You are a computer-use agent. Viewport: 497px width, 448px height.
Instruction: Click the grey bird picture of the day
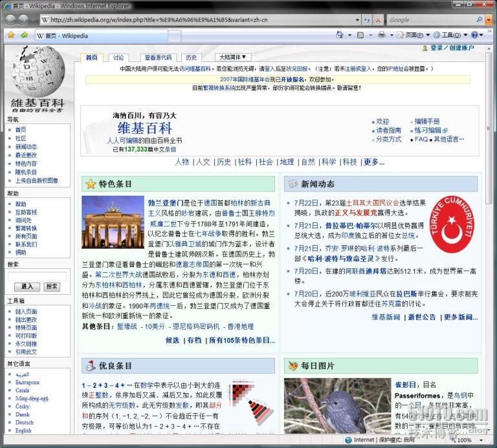point(338,406)
